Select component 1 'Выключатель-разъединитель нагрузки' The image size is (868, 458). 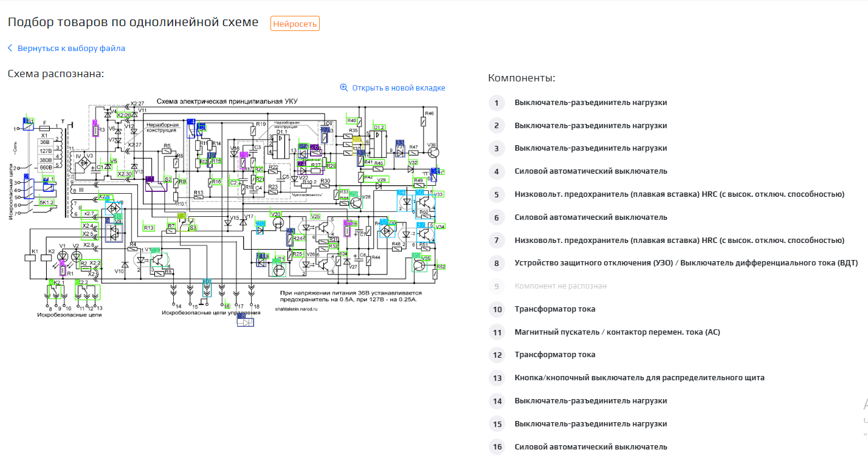(591, 103)
